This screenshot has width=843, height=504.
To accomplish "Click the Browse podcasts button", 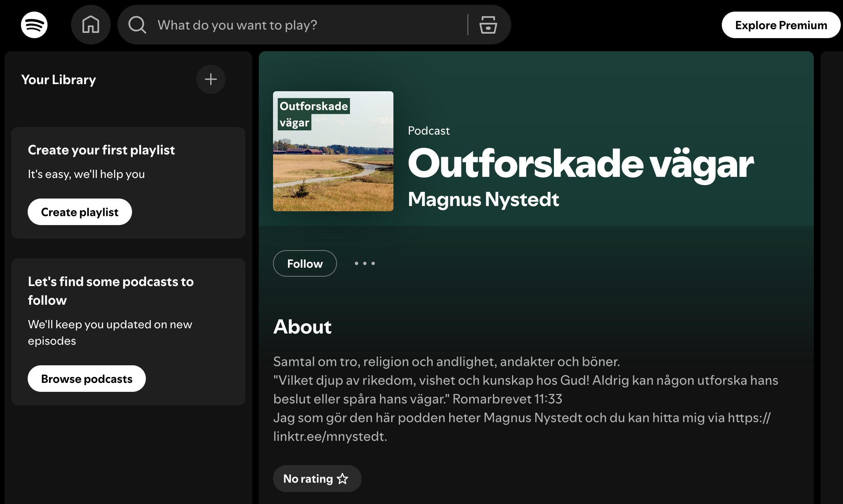I will (87, 379).
